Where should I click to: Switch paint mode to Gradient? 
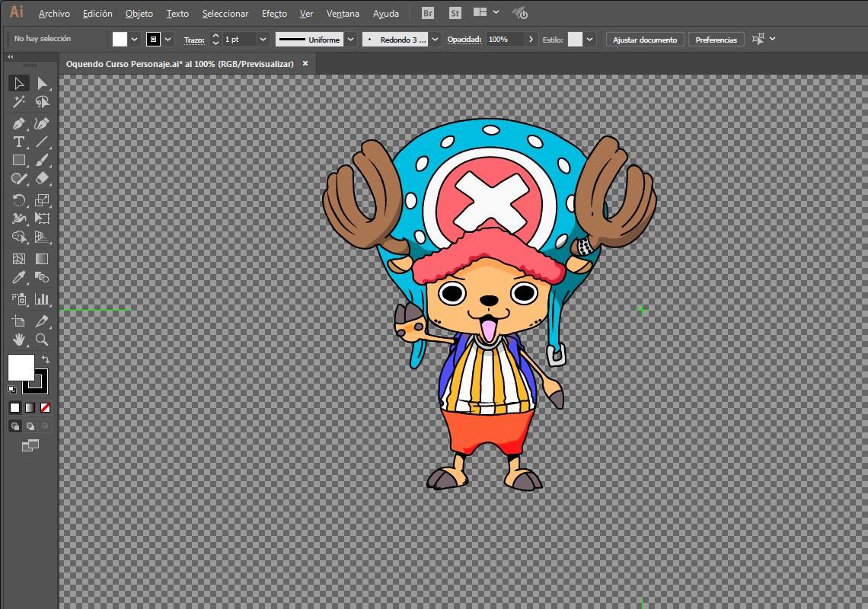[x=30, y=408]
